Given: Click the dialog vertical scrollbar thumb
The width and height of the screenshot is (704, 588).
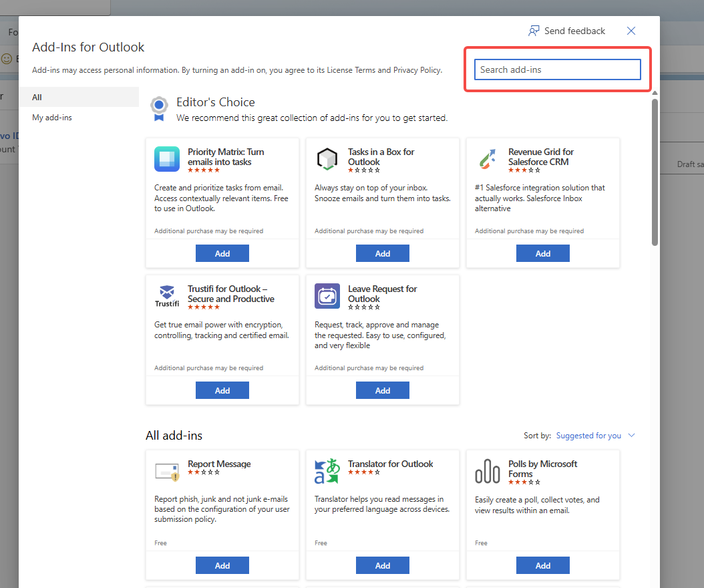Looking at the screenshot, I should [655, 172].
